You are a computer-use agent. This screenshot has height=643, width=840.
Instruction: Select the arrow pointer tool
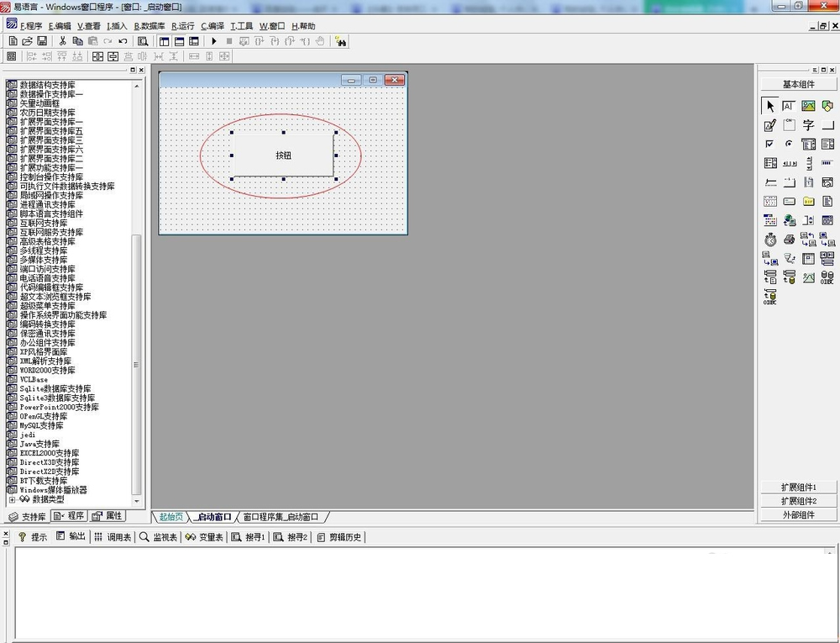(x=769, y=106)
